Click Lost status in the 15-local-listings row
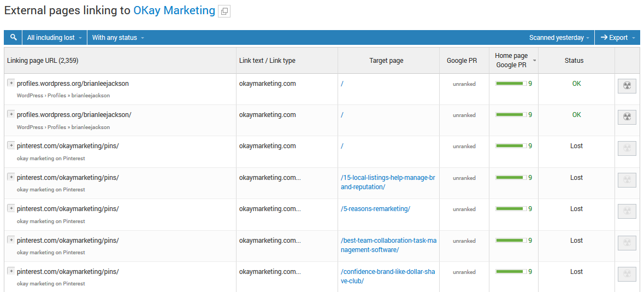The height and width of the screenshot is (292, 644). point(577,177)
